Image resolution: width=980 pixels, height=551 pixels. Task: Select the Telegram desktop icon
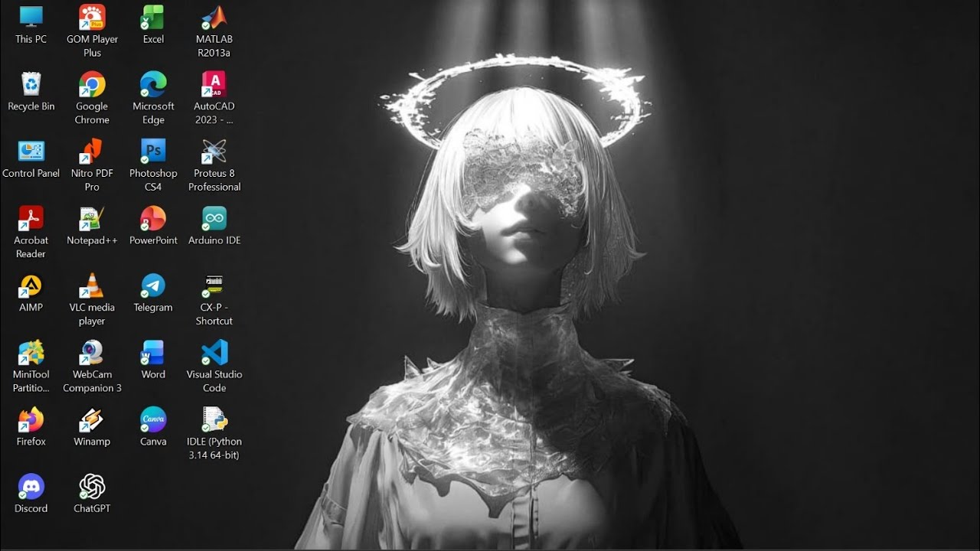pyautogui.click(x=153, y=285)
